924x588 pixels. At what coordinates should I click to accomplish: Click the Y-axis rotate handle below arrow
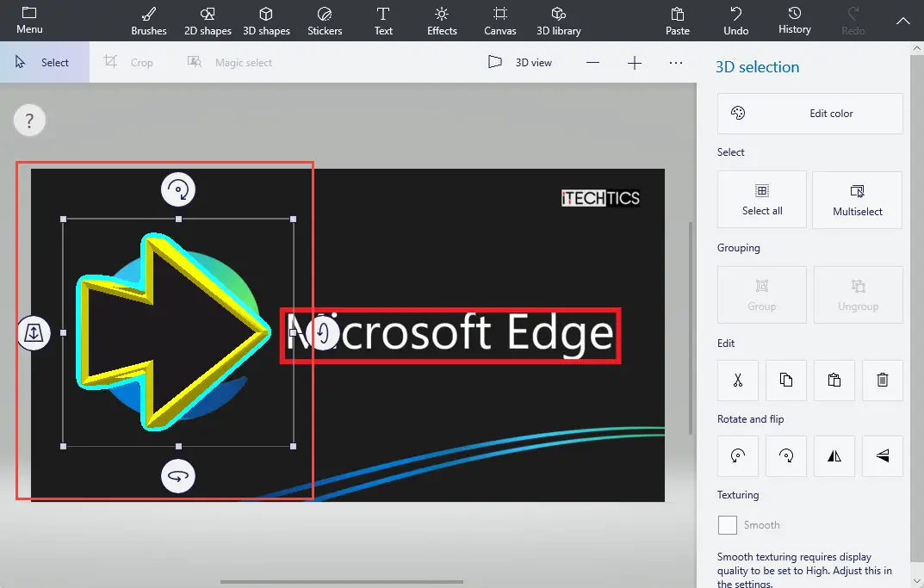178,476
